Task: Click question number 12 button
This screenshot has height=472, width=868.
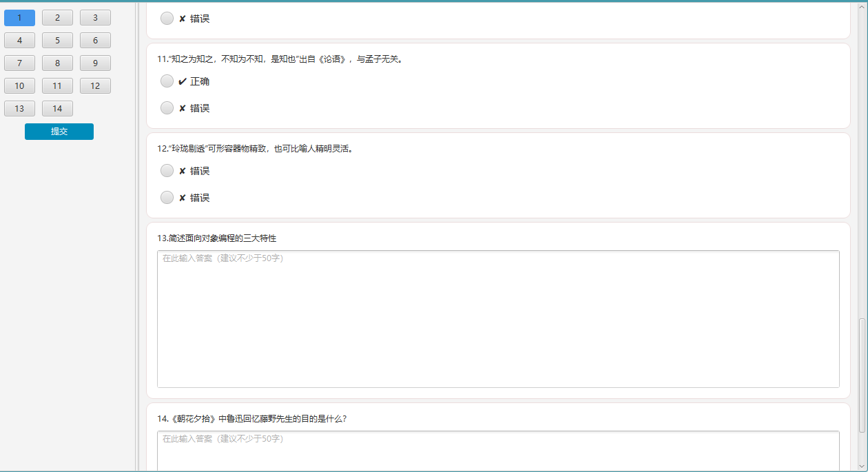Action: click(x=95, y=86)
